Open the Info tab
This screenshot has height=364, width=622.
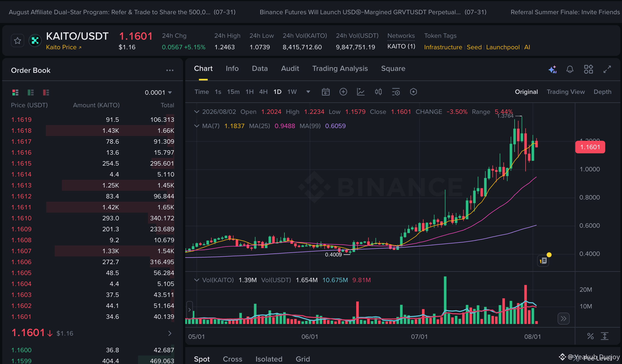point(232,68)
